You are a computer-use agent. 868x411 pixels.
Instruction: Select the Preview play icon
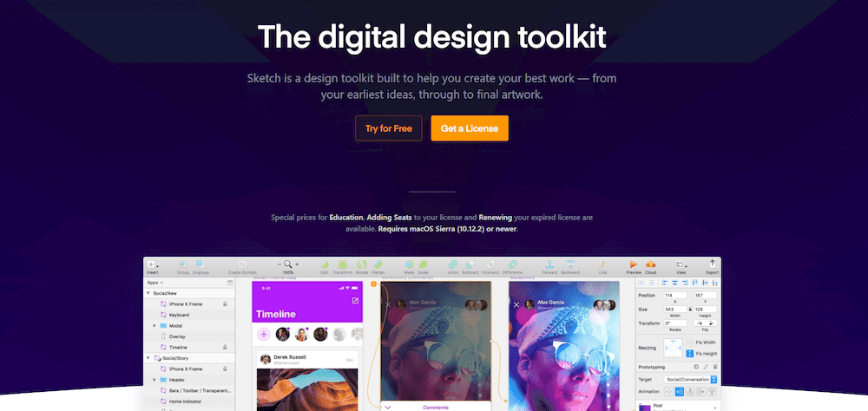(x=634, y=264)
